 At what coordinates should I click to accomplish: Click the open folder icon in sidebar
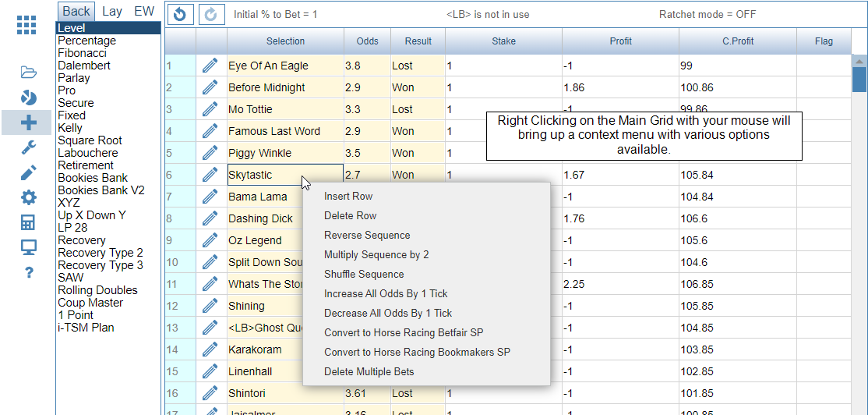(28, 73)
